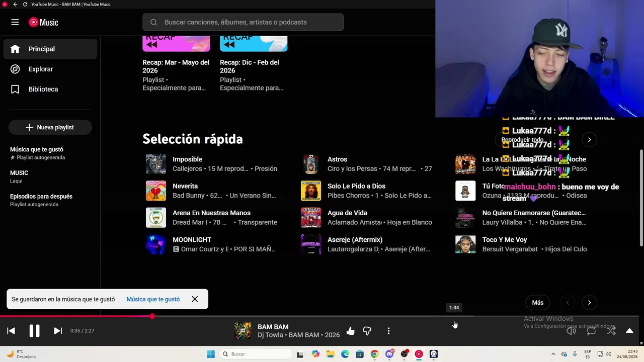The image size is (644, 362).
Task: Open the Windows Start menu
Action: point(211,354)
